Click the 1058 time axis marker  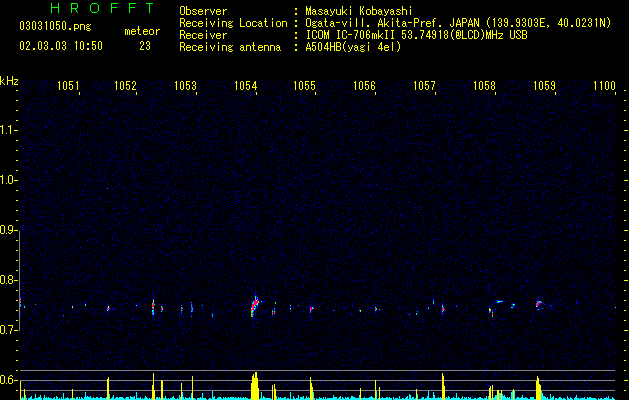click(x=484, y=86)
